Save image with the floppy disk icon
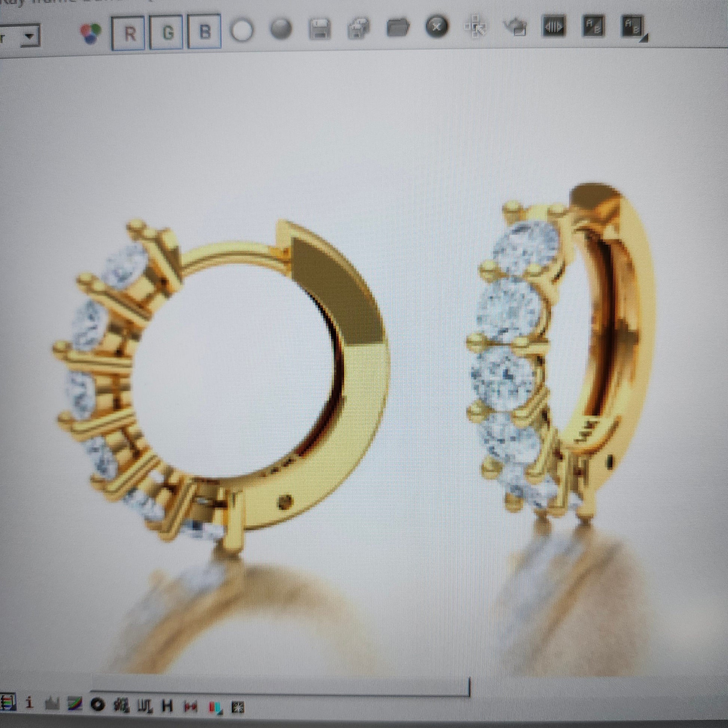 319,29
